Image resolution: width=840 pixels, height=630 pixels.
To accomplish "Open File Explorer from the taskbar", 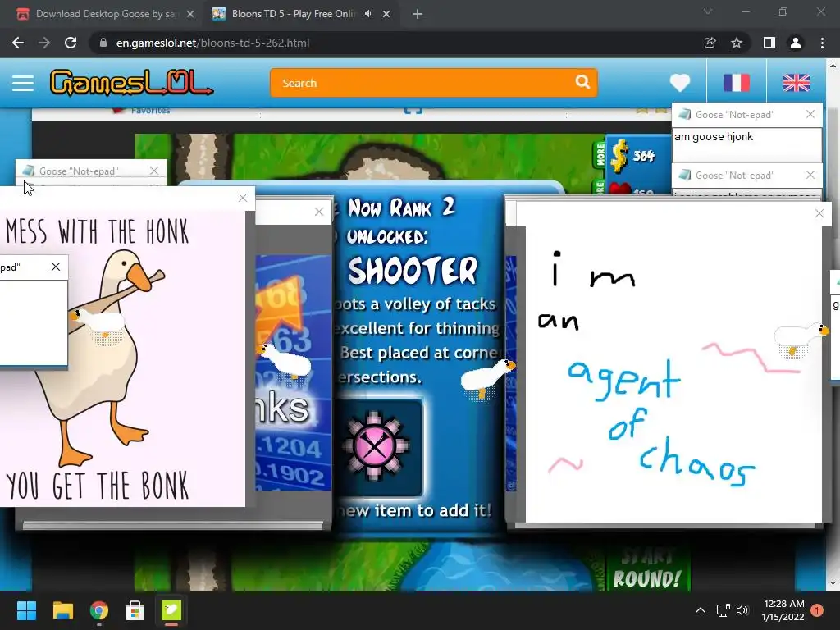I will 62,610.
